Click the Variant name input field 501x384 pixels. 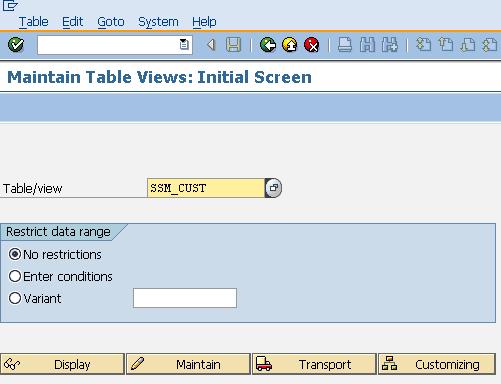[185, 298]
